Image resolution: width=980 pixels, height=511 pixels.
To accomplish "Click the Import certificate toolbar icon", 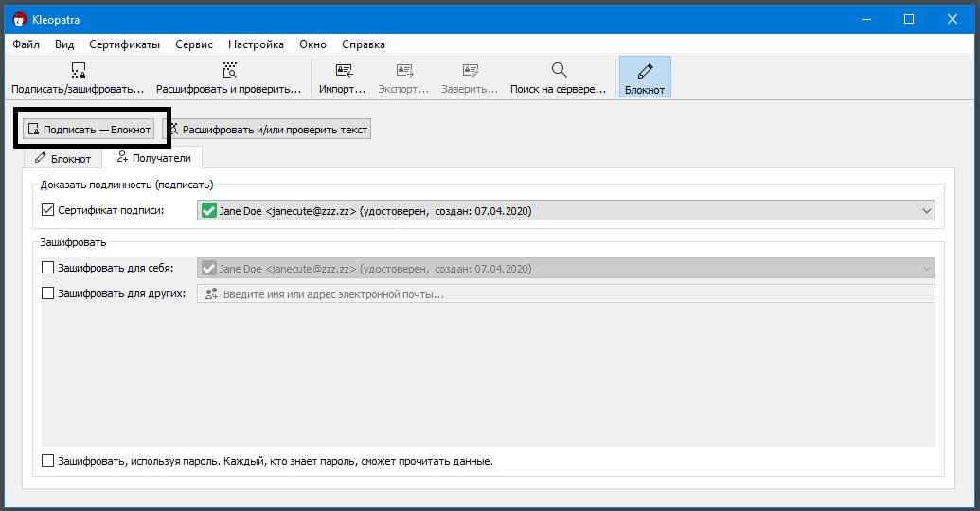I will pos(343,71).
